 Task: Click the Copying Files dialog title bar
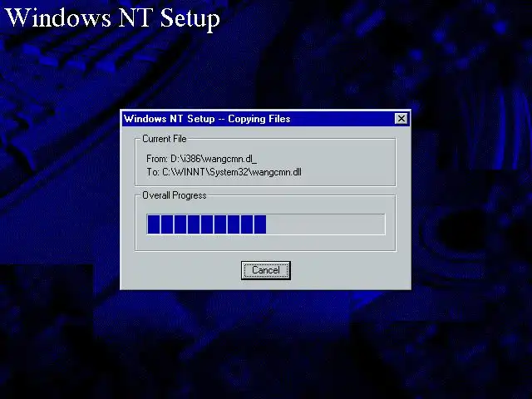tap(266, 119)
